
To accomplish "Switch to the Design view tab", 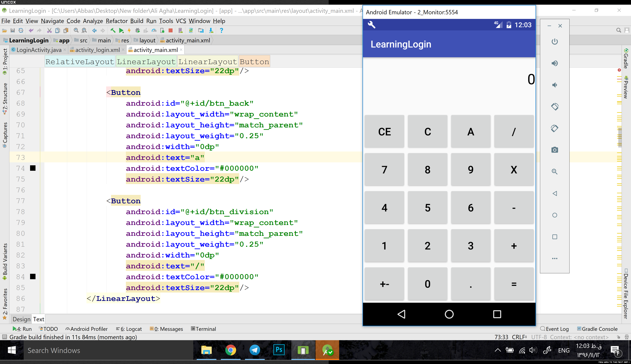I will [x=22, y=319].
